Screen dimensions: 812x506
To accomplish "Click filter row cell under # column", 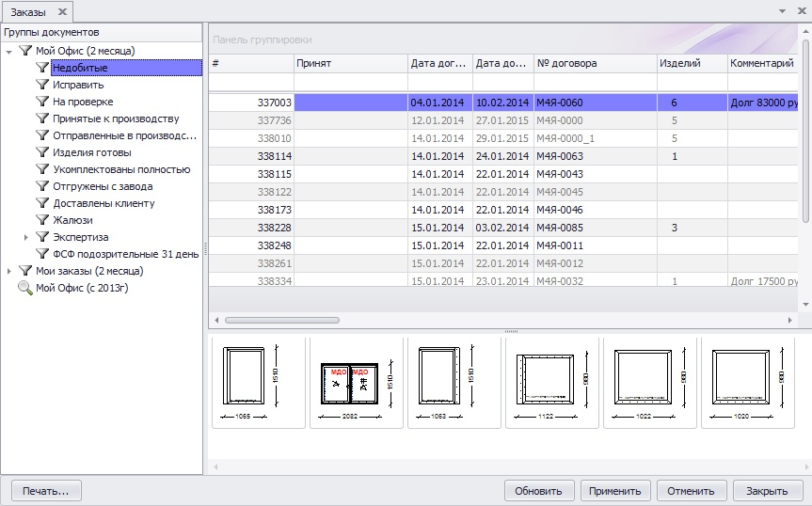I will click(x=251, y=82).
